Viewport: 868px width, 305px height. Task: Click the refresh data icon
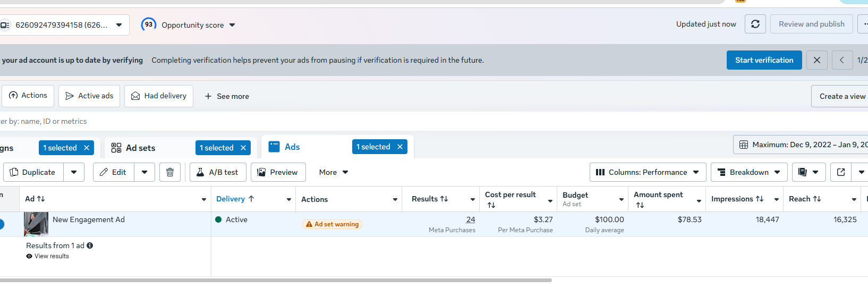[755, 24]
